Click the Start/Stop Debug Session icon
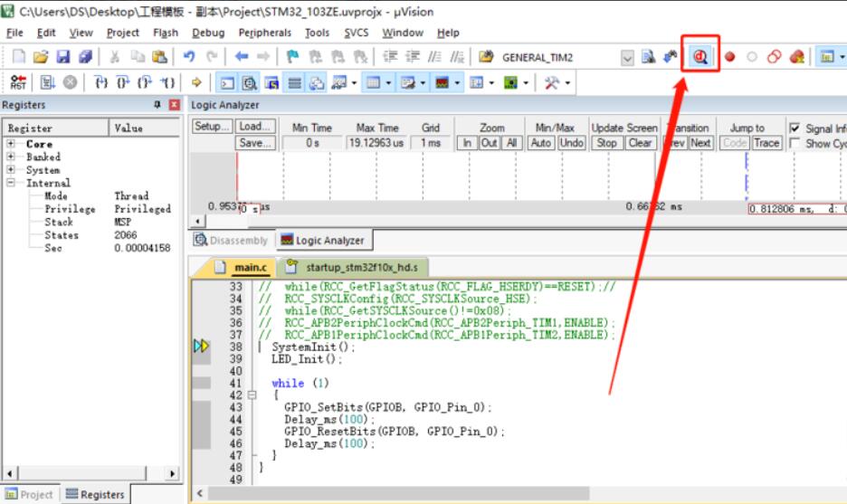Viewport: 847px width, 504px height. point(700,57)
